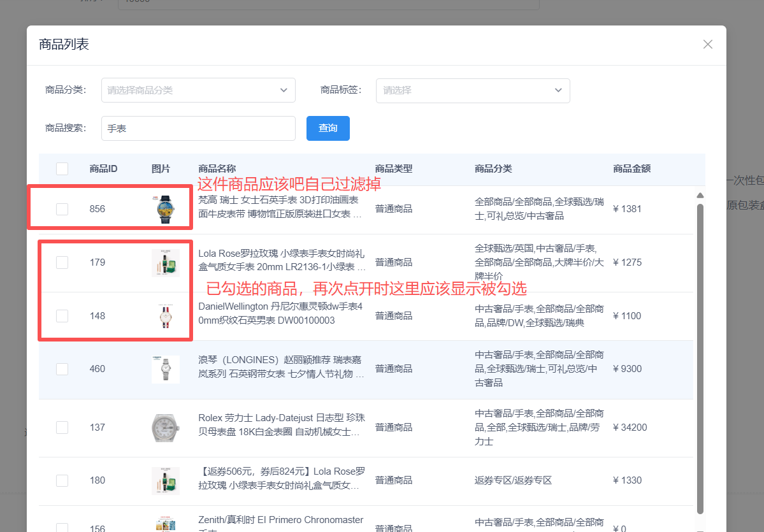The image size is (764, 532).
Task: Toggle the select-all header checkbox
Action: [x=62, y=169]
